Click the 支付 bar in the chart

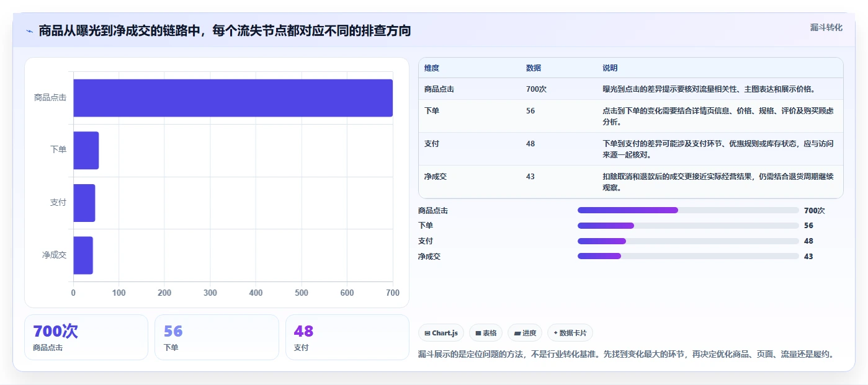(x=84, y=203)
